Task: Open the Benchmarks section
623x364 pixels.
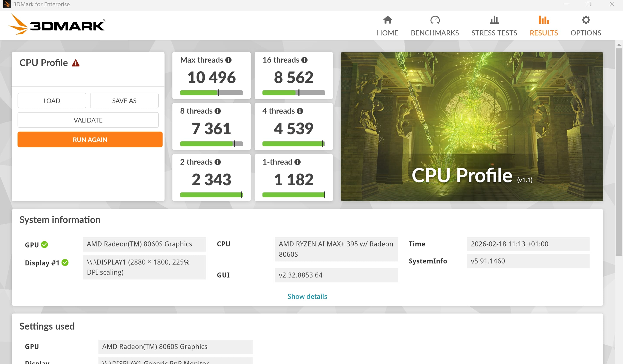Action: tap(435, 26)
